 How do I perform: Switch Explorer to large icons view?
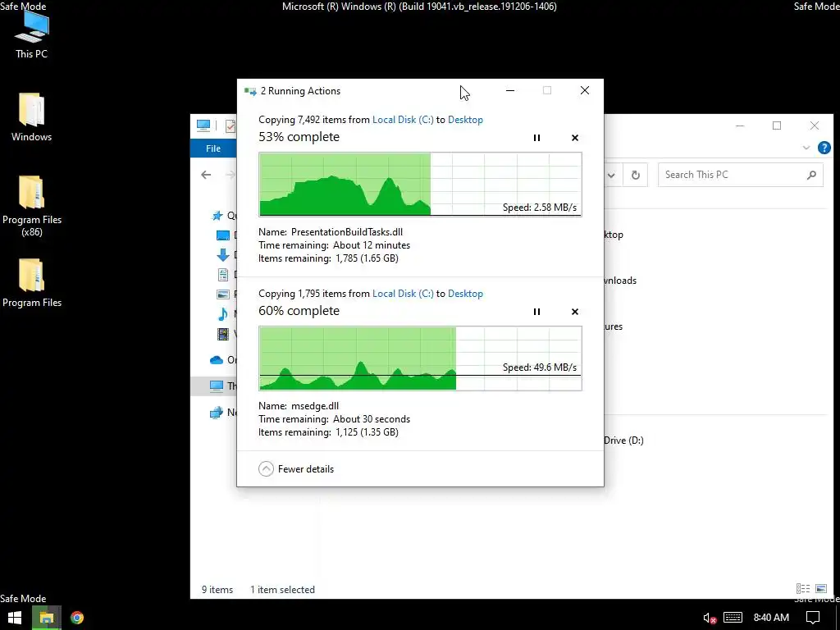click(x=820, y=589)
